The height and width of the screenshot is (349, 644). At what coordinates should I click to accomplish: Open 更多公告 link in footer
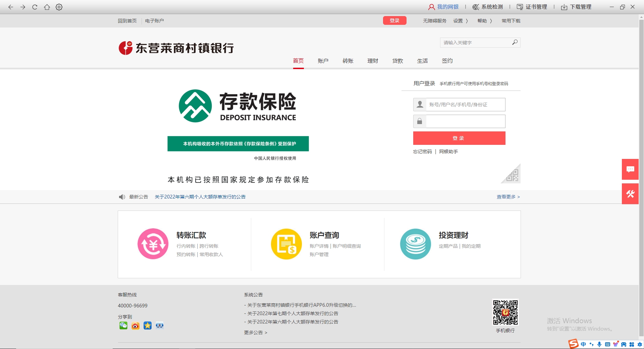tap(256, 333)
